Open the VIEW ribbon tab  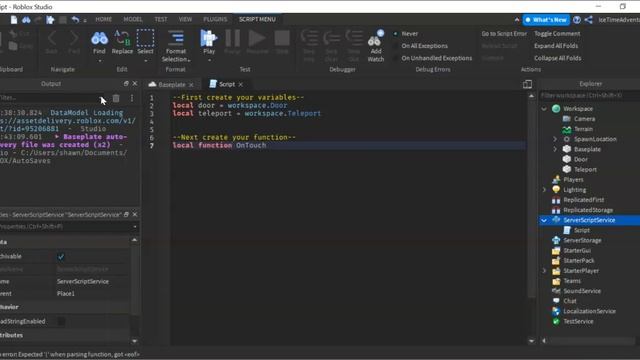click(x=185, y=19)
